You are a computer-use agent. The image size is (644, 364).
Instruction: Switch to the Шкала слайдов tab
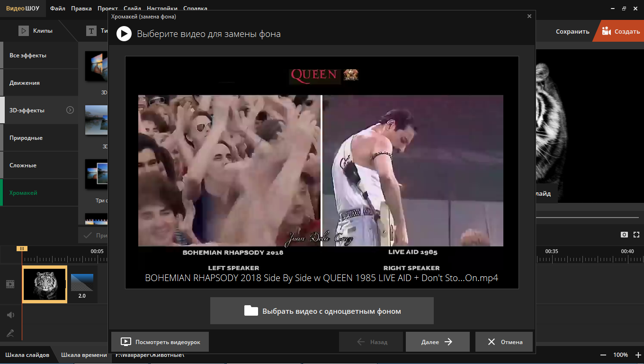tap(27, 355)
